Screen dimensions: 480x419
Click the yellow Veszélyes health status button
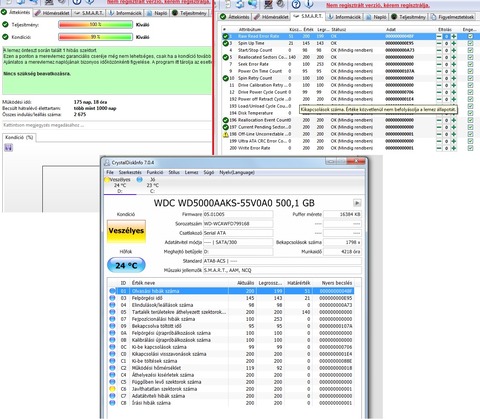click(x=126, y=231)
